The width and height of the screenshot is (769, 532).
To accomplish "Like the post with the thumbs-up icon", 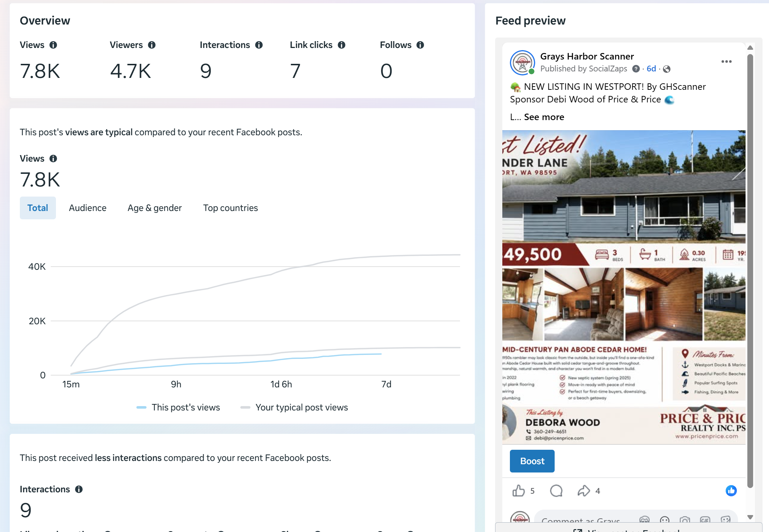I will (519, 491).
